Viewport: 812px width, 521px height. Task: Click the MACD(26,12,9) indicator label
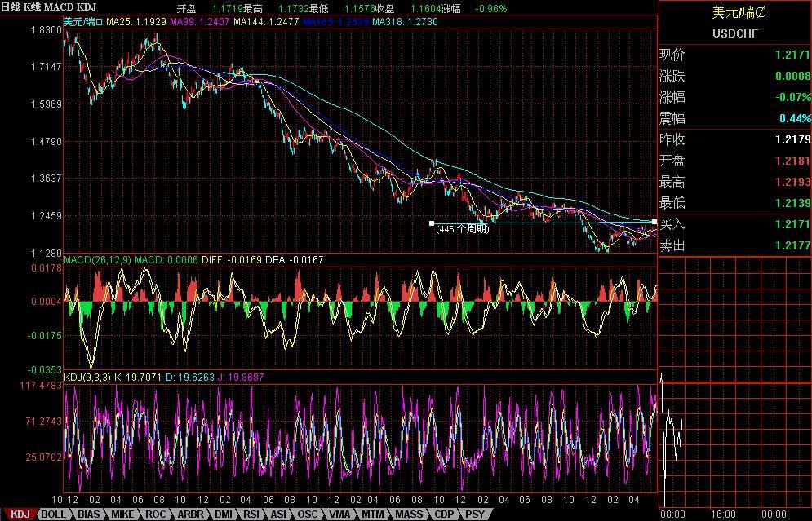pyautogui.click(x=97, y=260)
